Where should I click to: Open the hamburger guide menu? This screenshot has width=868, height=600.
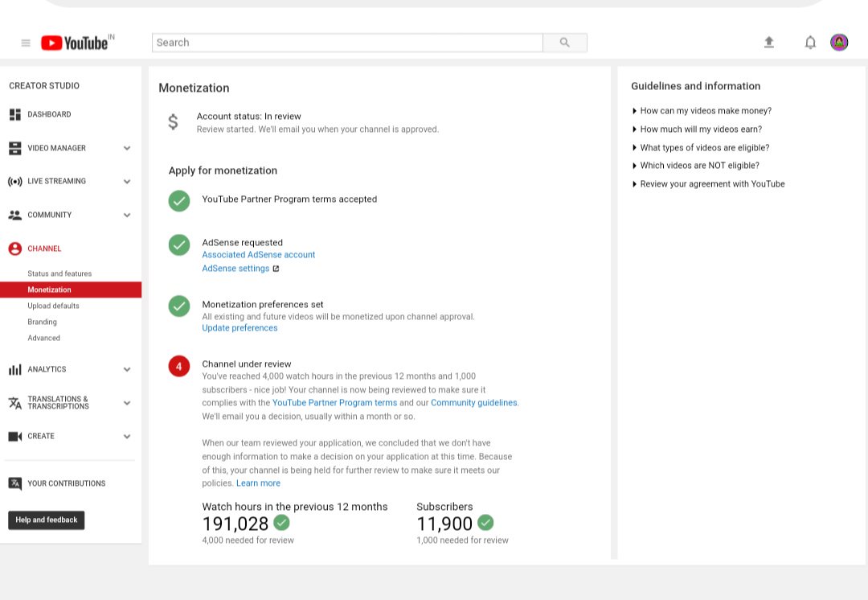coord(26,43)
